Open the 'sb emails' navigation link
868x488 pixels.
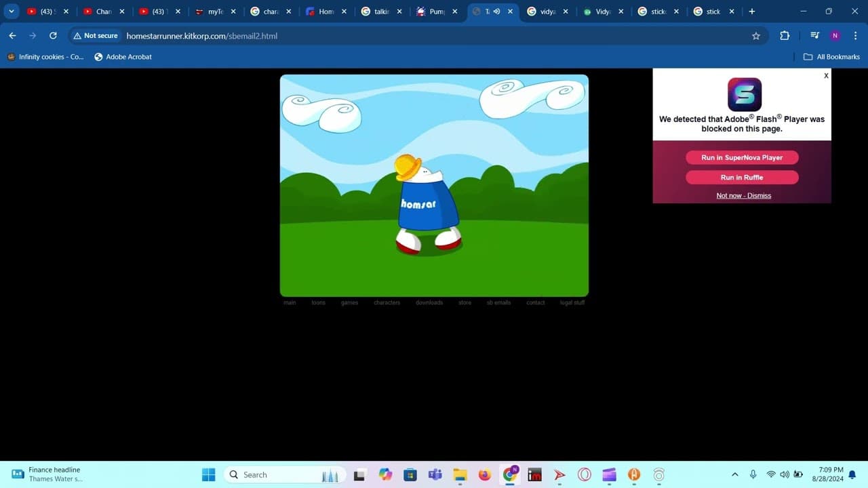tap(498, 302)
